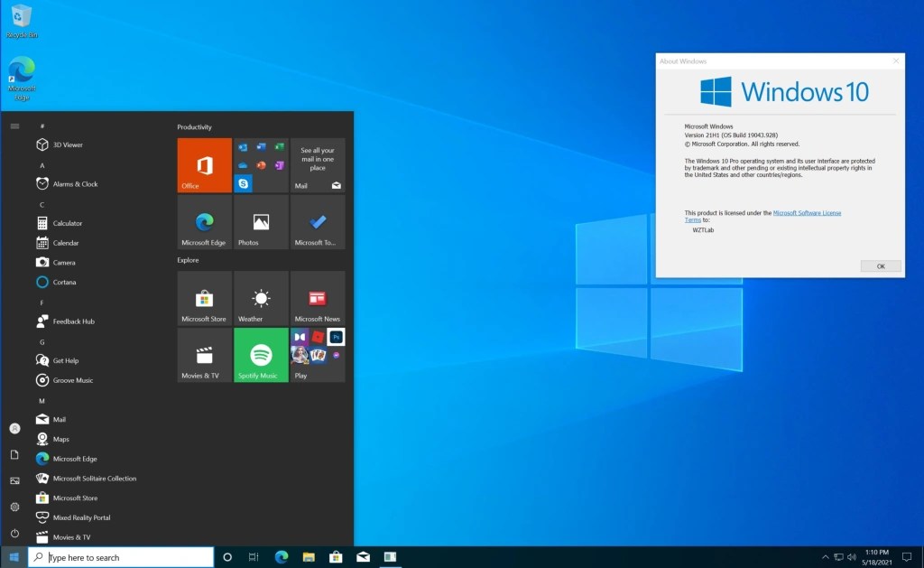Open the Photos tile
The image size is (924, 568).
(261, 222)
